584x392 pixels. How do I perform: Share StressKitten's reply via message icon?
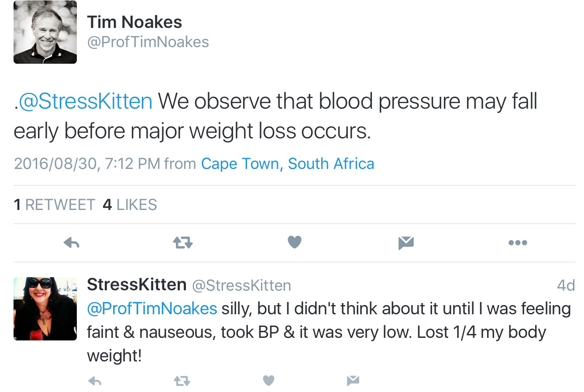[x=353, y=381]
